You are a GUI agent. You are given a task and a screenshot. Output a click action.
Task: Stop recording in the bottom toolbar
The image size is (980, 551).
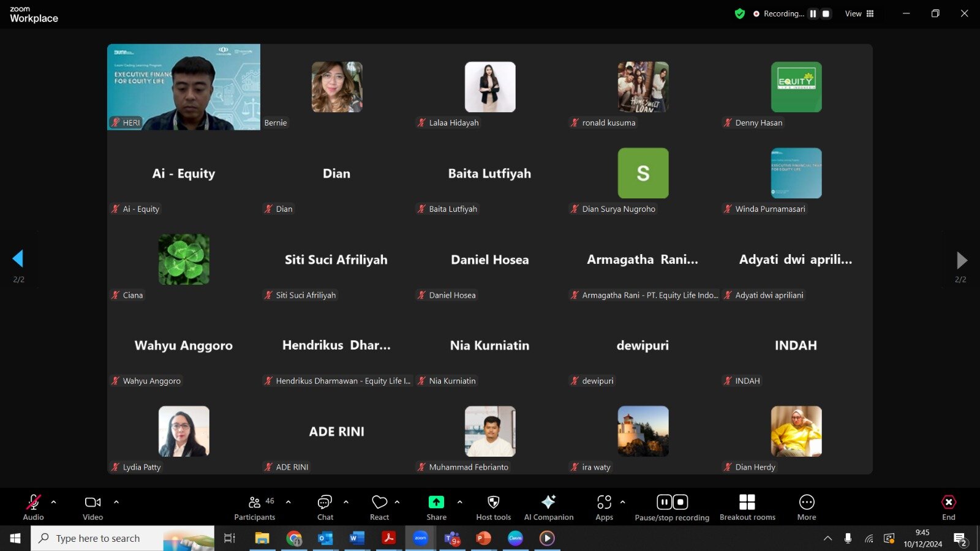pos(680,502)
